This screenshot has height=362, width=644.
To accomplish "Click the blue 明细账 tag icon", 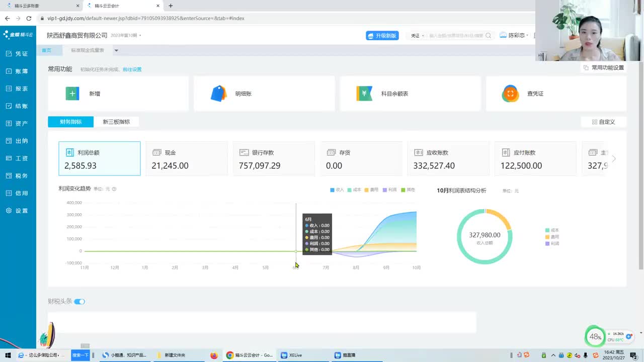I will point(219,94).
